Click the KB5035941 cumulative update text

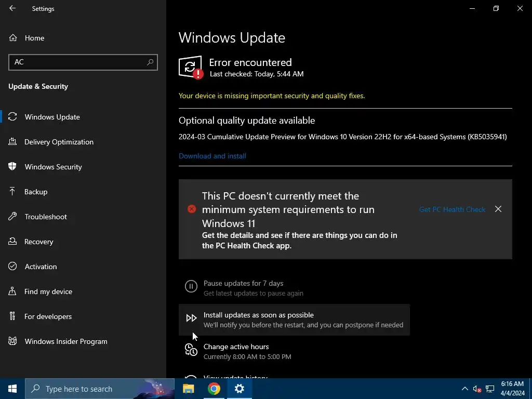(x=343, y=137)
